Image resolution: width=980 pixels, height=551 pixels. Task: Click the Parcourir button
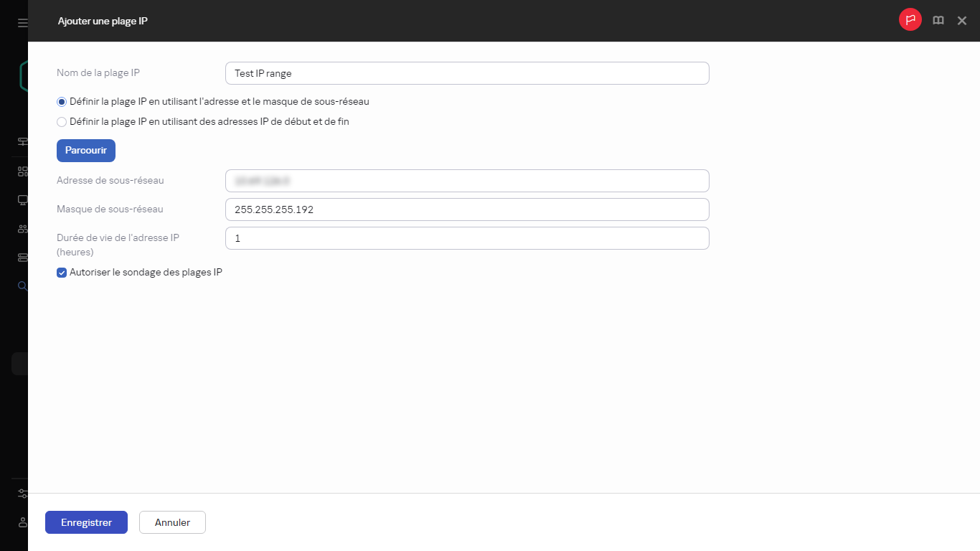coord(86,151)
